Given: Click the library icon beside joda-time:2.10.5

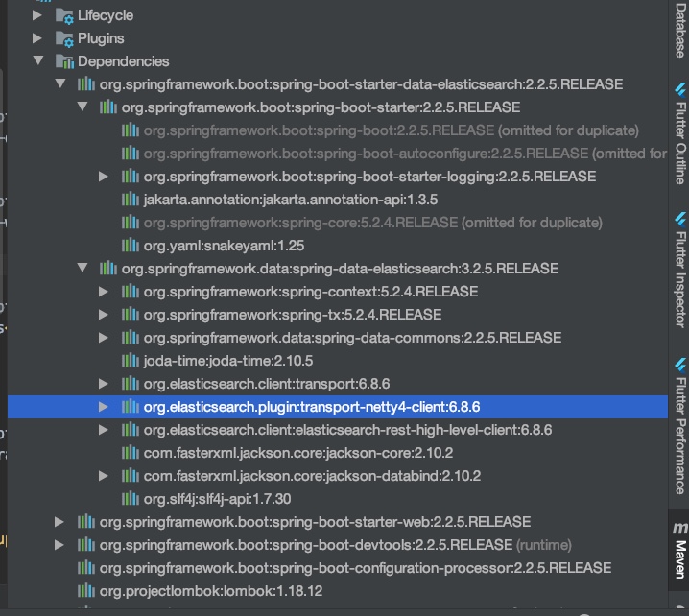Looking at the screenshot, I should [130, 361].
